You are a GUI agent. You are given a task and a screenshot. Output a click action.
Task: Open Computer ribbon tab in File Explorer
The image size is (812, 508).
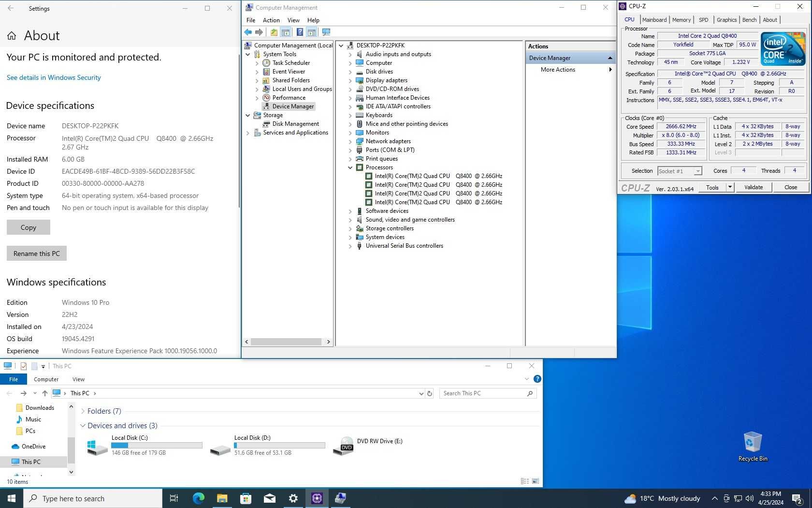[46, 379]
